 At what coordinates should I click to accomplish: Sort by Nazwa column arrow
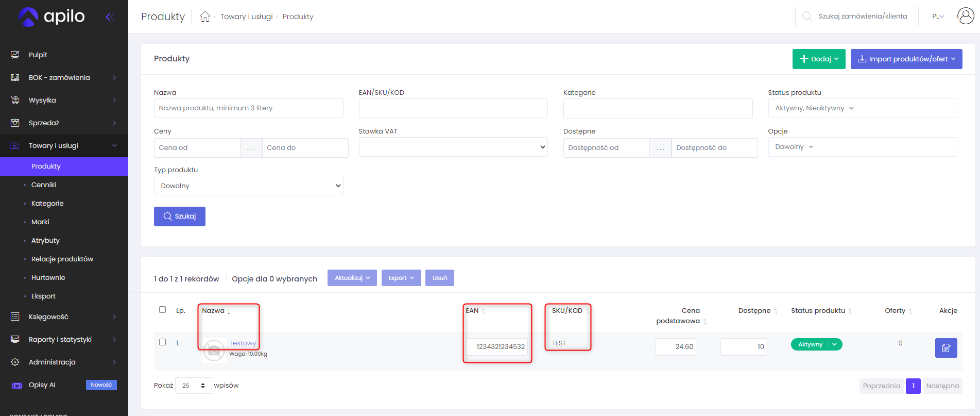tap(229, 311)
